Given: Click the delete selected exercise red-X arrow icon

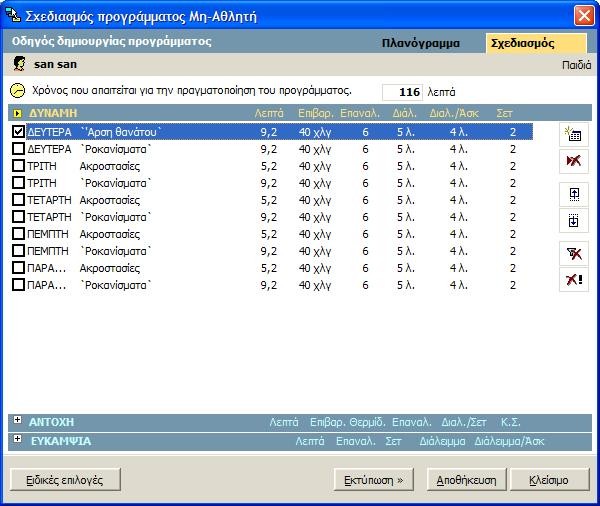Looking at the screenshot, I should 573,161.
